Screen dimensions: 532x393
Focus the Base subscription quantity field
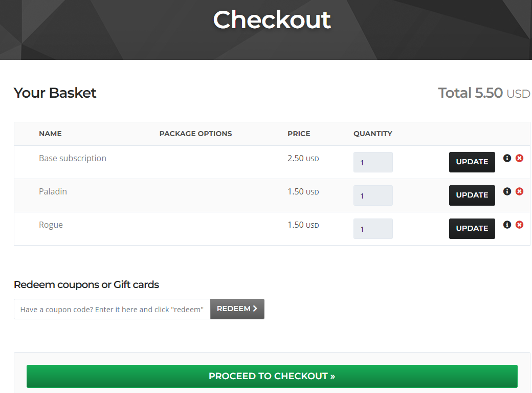pos(373,162)
